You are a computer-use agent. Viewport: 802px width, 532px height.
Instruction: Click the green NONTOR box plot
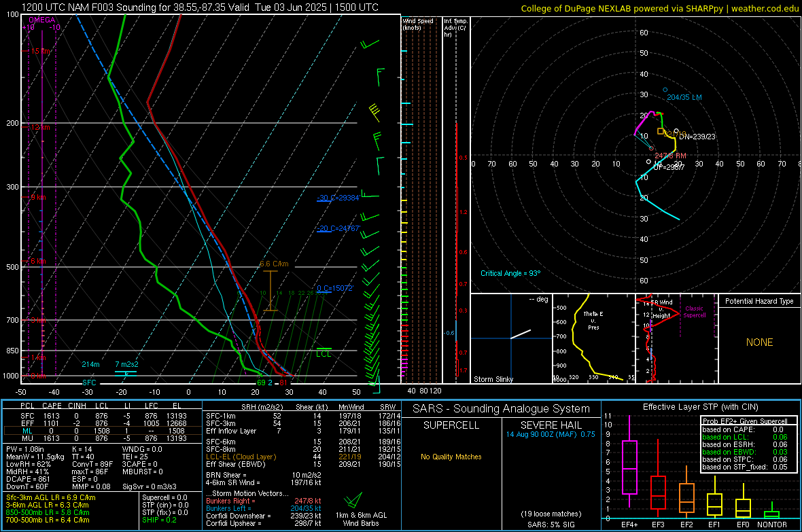click(771, 512)
